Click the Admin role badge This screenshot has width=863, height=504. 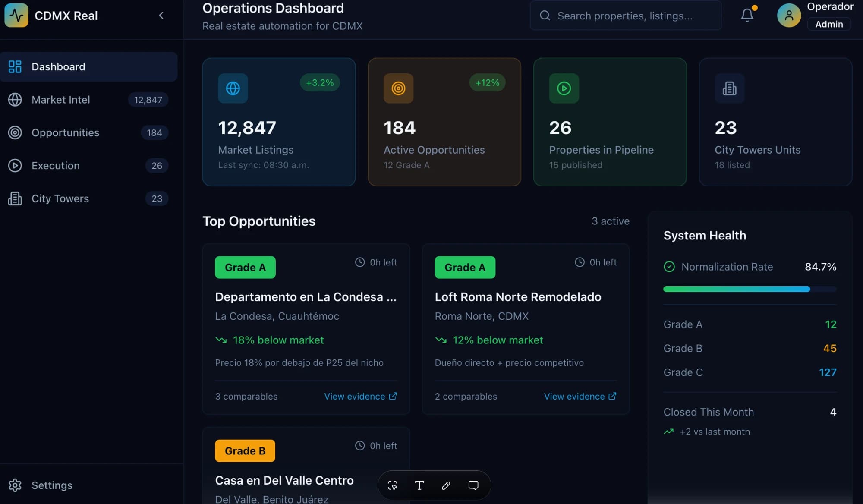[x=829, y=24]
